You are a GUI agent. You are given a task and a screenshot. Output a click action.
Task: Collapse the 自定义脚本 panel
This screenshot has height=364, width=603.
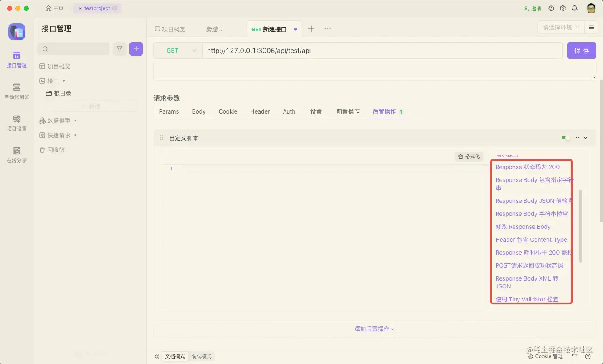click(x=585, y=138)
